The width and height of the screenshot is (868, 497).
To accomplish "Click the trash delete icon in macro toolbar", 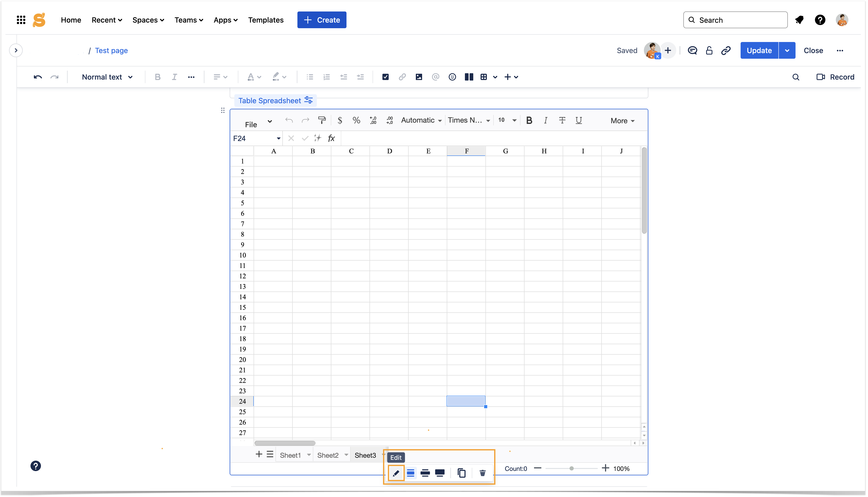I will coord(482,473).
